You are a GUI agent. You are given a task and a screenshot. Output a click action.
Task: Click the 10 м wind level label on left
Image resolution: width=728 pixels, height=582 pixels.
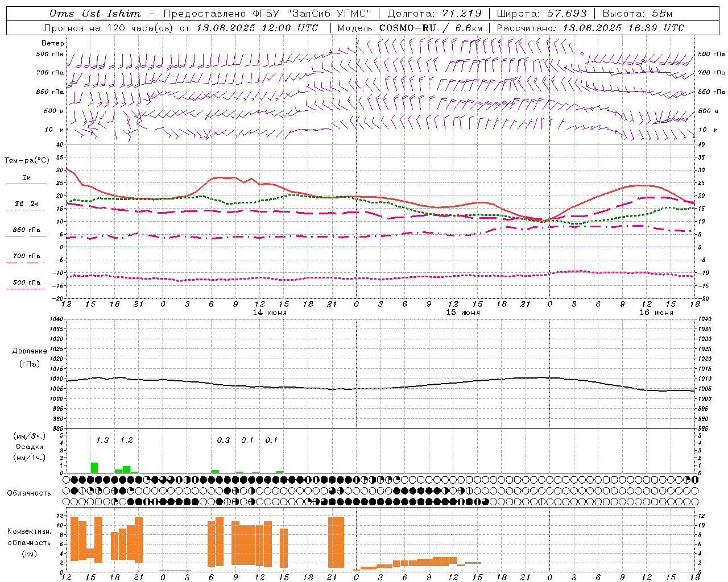coord(55,130)
